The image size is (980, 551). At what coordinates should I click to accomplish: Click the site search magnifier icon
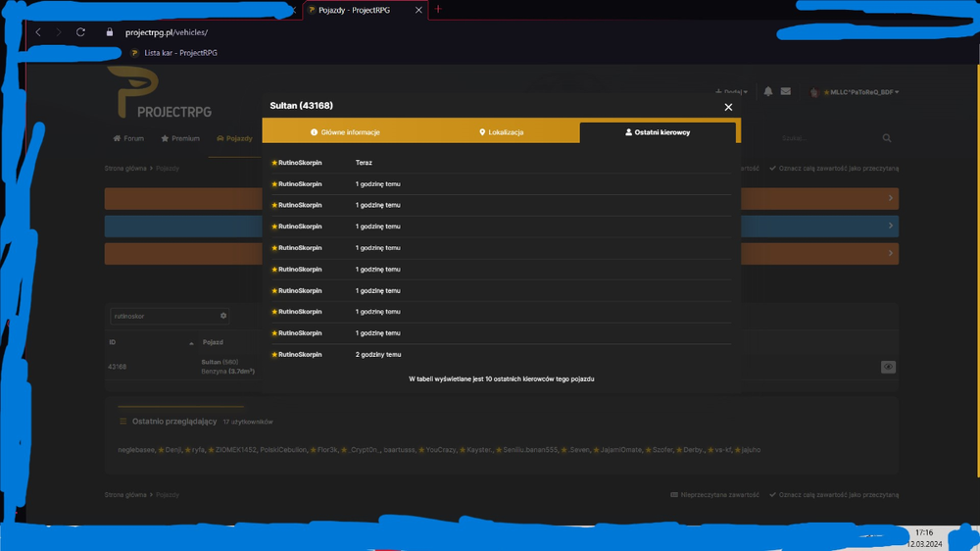(887, 138)
